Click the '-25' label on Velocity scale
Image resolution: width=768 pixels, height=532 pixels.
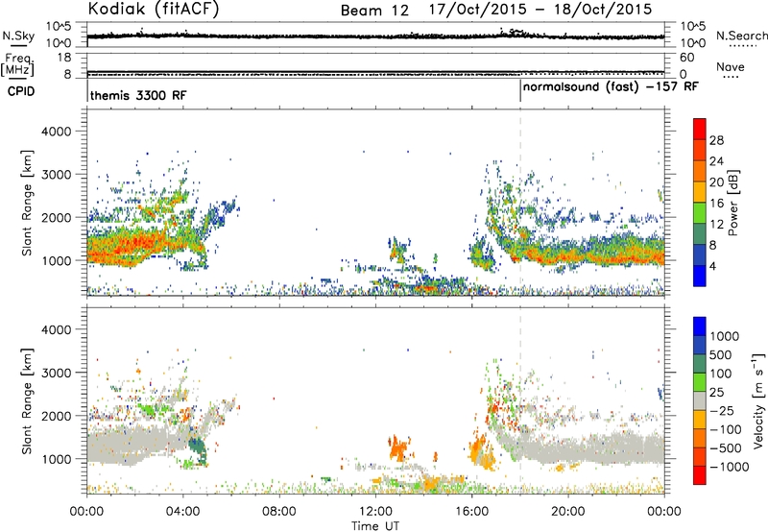point(722,410)
